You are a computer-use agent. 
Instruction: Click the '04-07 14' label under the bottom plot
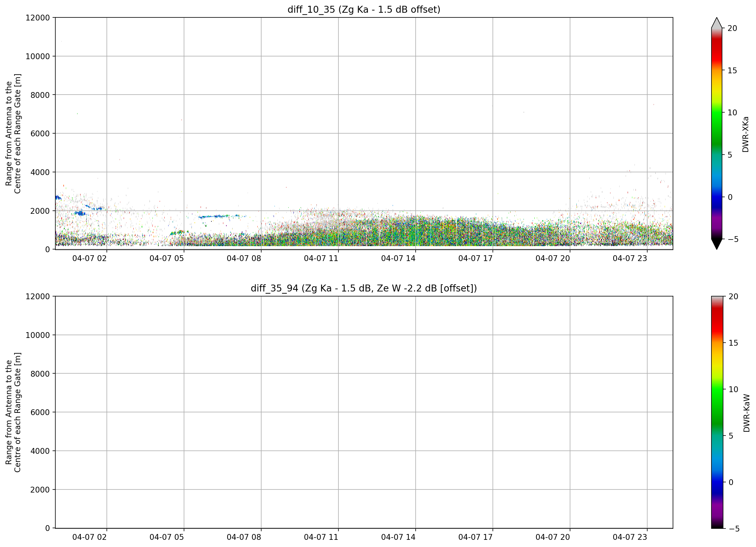point(398,537)
